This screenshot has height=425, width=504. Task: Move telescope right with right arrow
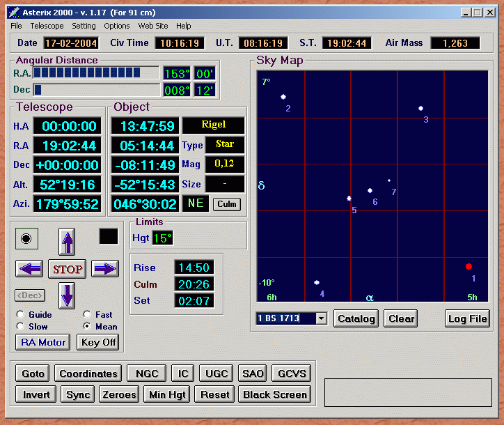105,269
